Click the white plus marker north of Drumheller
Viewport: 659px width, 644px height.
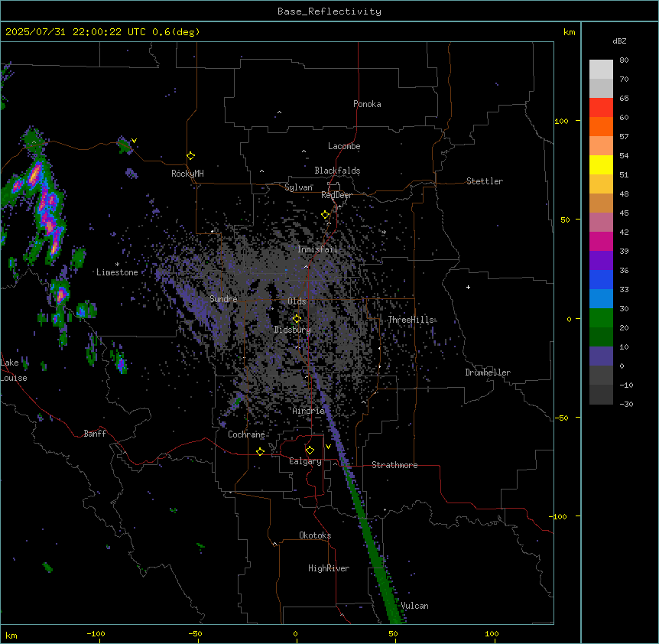468,287
